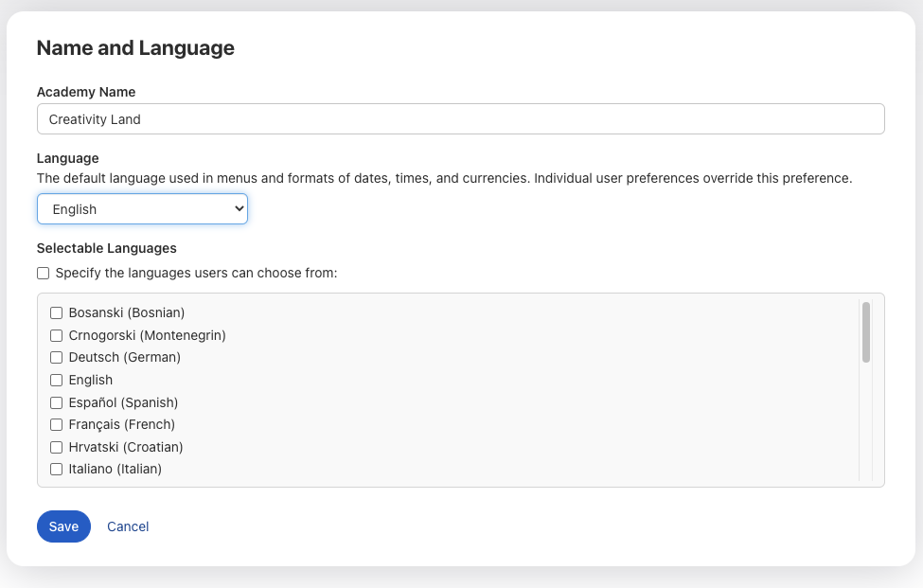Select the Italiano (Italian) checkbox
The image size is (923, 588).
(56, 470)
